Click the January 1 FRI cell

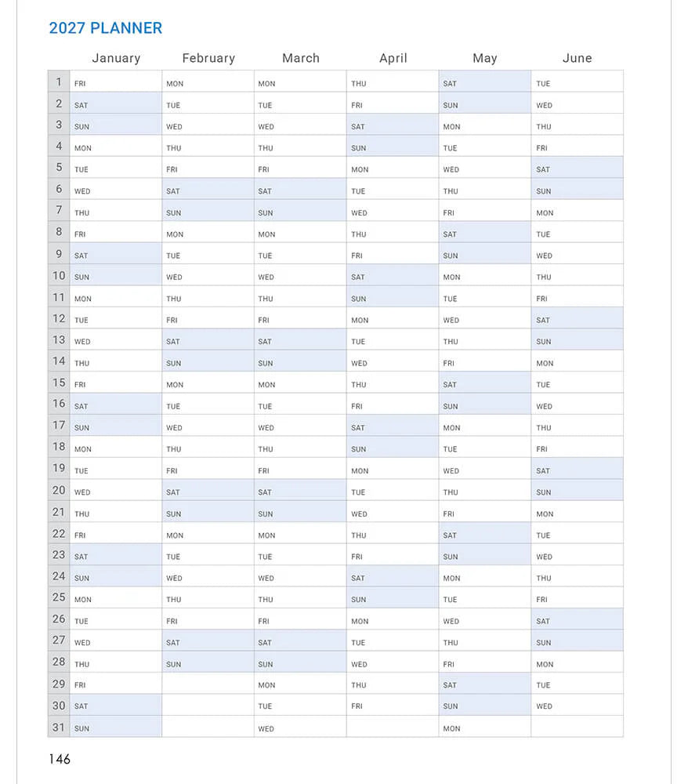[x=116, y=82]
